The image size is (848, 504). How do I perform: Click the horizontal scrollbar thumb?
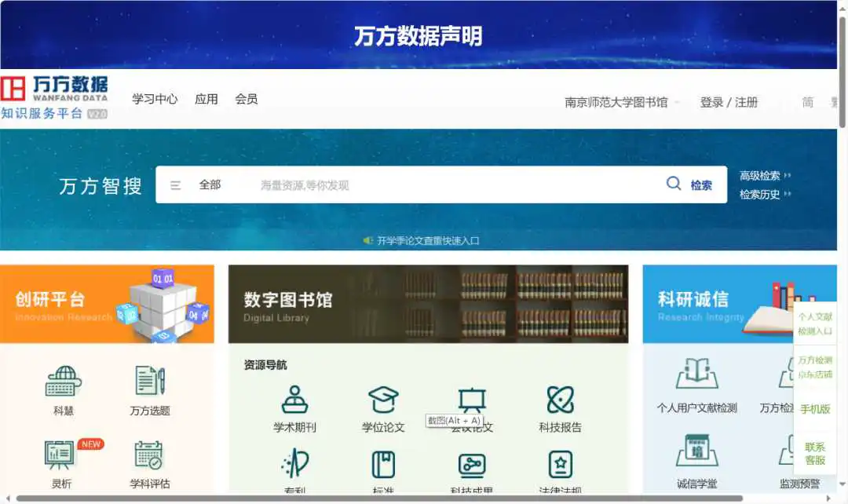pyautogui.click(x=379, y=498)
